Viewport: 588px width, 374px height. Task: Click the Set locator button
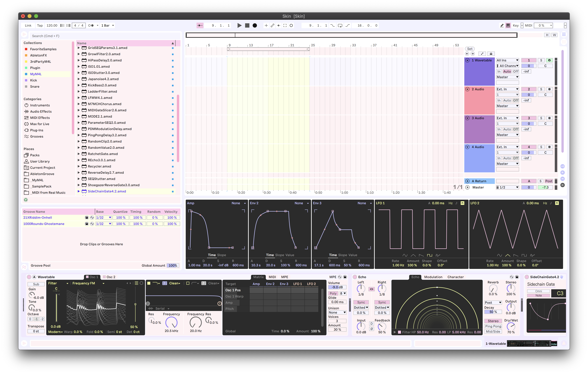(x=470, y=49)
